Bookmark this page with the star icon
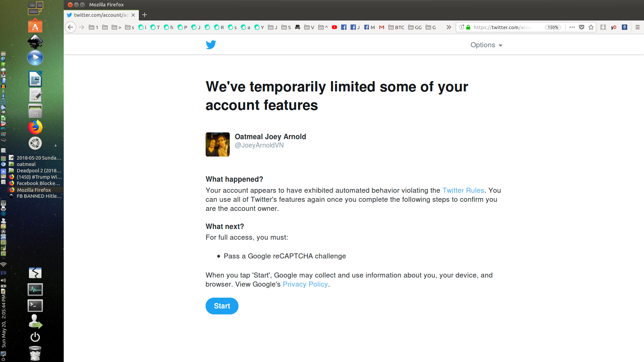The width and height of the screenshot is (644, 362). [591, 27]
